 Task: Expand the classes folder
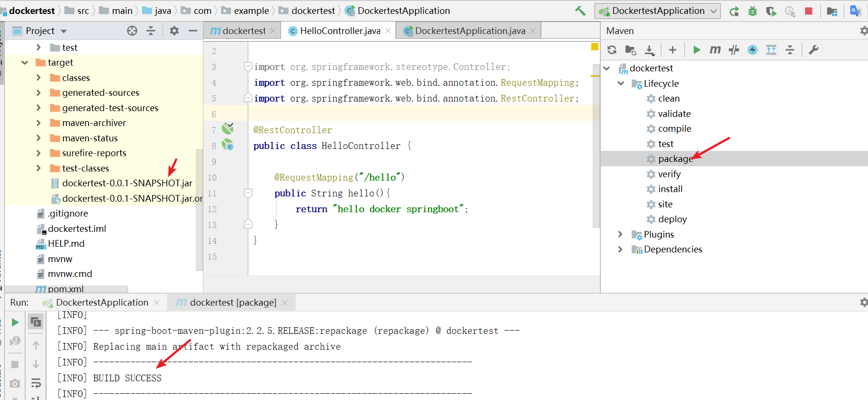tap(39, 78)
